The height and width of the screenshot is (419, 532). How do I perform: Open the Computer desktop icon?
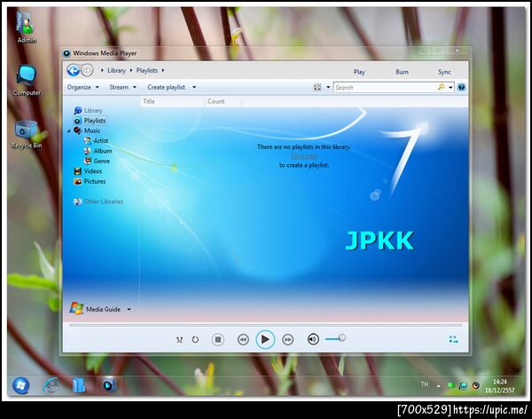click(x=27, y=80)
